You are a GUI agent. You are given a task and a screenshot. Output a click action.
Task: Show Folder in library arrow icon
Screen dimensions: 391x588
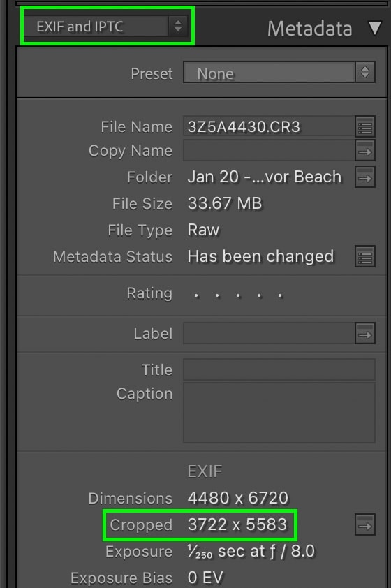point(365,177)
